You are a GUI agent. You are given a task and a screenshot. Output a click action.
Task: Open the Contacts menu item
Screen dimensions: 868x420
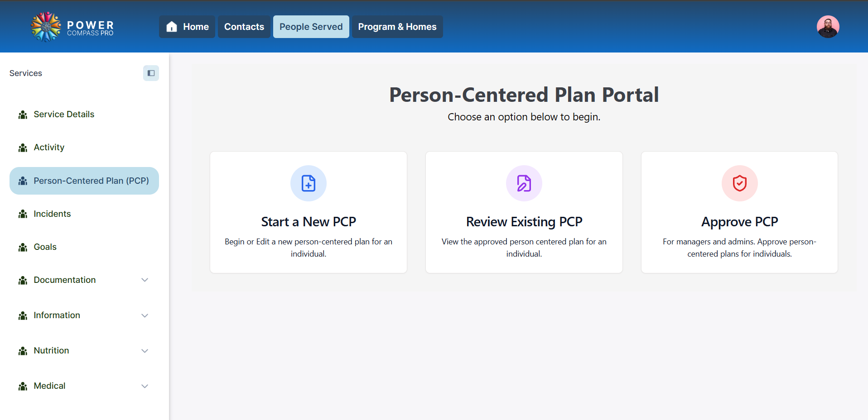[244, 27]
